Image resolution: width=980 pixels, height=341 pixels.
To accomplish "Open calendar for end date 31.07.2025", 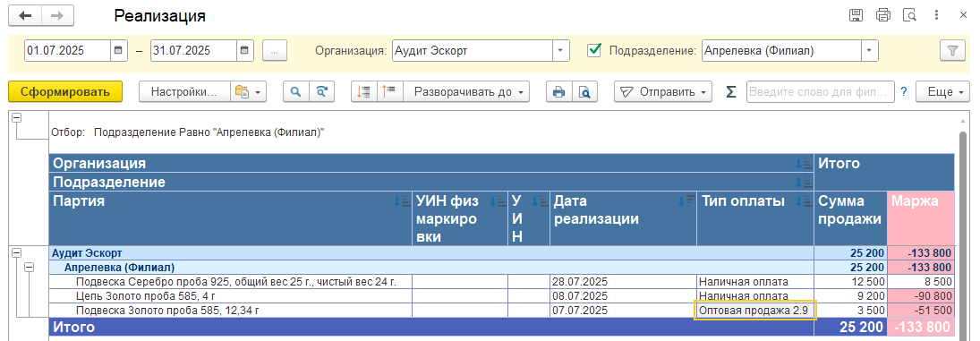I will click(x=244, y=51).
